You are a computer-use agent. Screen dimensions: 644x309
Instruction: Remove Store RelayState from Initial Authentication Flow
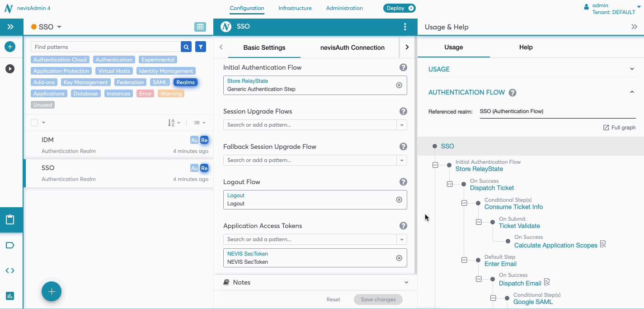399,85
